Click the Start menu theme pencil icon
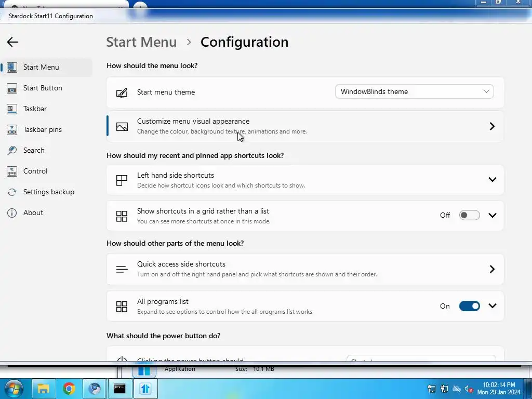 (122, 92)
